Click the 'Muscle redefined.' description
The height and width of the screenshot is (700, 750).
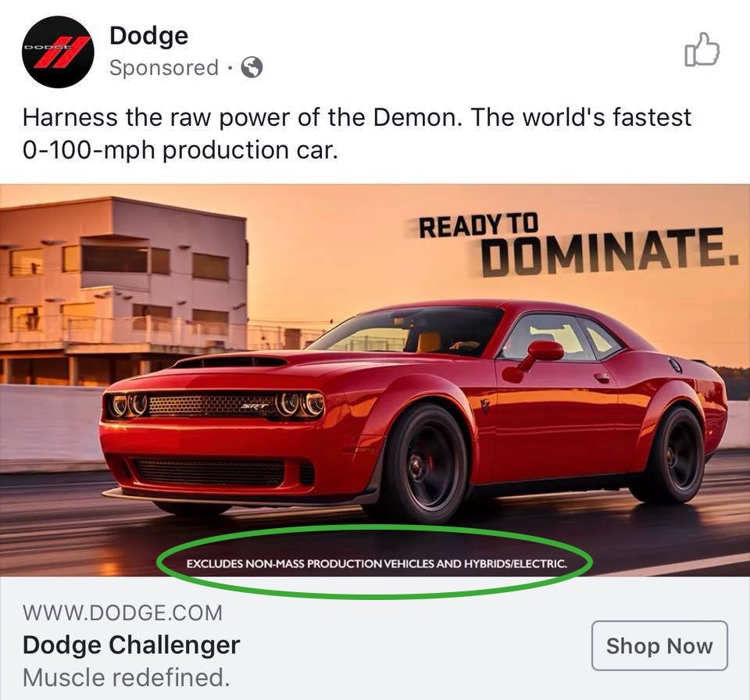click(x=127, y=677)
